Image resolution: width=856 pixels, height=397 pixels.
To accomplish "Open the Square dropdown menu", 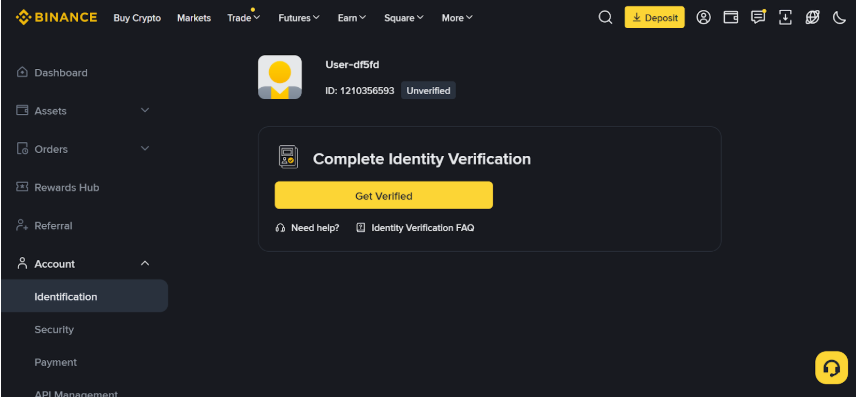I will [403, 18].
